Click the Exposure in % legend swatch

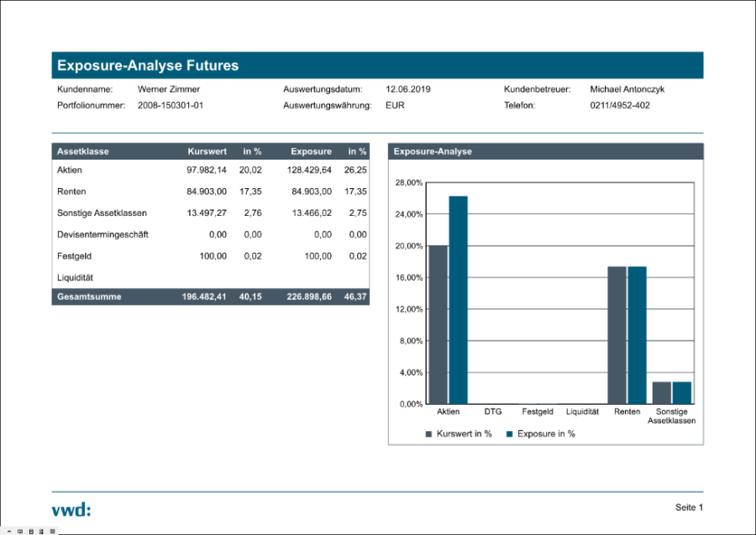509,434
